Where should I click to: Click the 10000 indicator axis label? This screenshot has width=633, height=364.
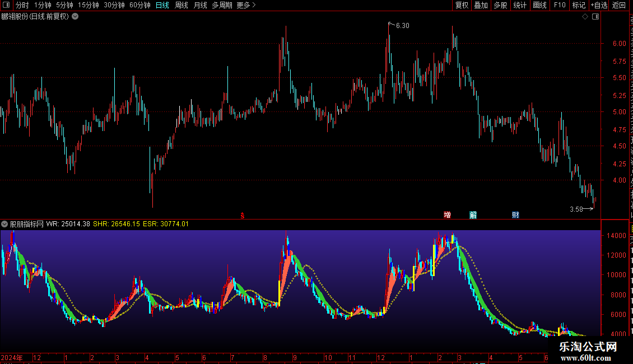[x=616, y=275]
